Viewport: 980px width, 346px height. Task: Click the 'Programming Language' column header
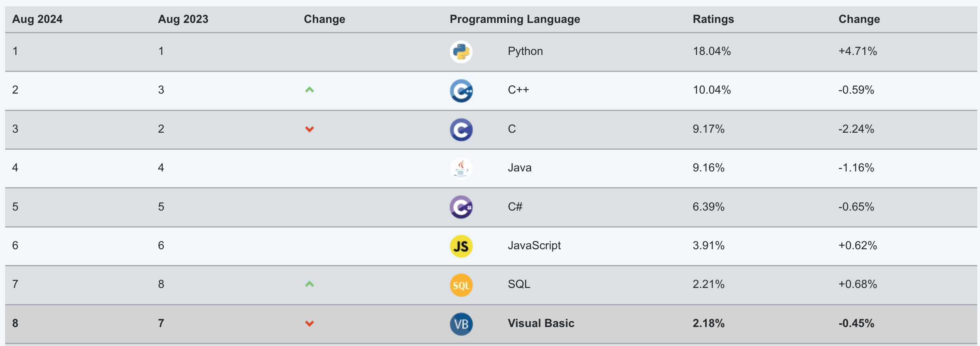pos(515,19)
